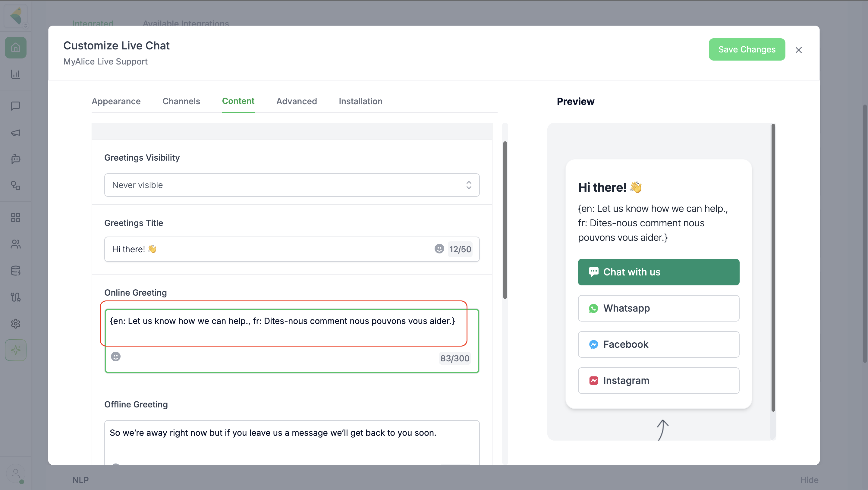Screen dimensions: 868x490
Task: Open the settings gear icon
Action: tap(15, 324)
